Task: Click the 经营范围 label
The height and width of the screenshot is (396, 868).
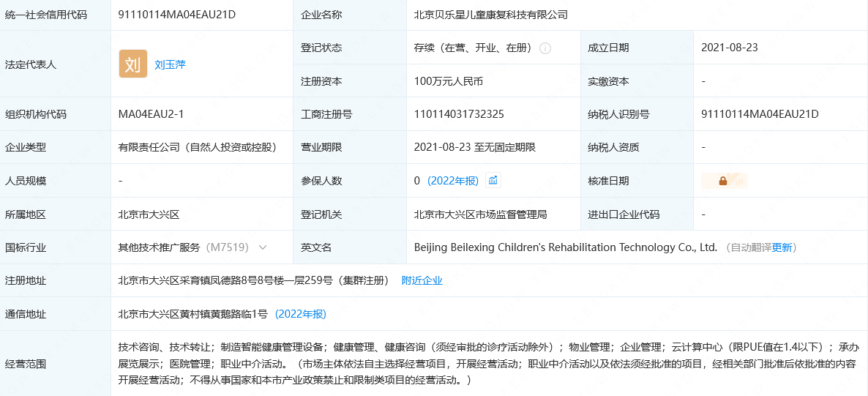Action: [26, 364]
